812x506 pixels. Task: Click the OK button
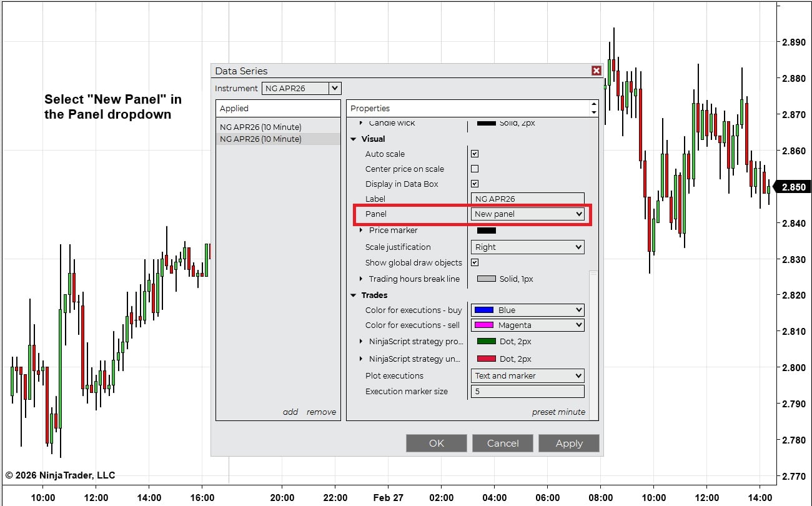click(x=436, y=443)
